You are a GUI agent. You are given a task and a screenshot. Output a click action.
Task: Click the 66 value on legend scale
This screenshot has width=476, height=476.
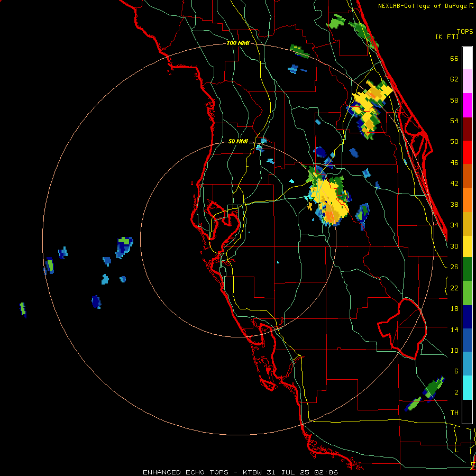454,58
